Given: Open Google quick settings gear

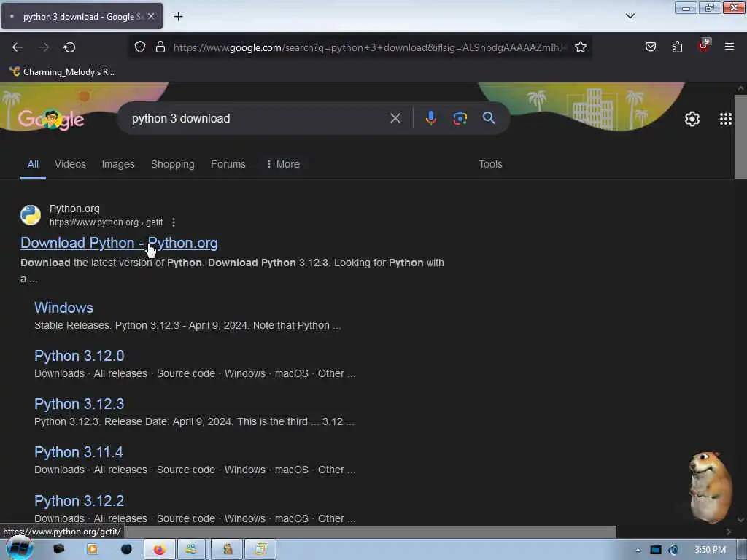Looking at the screenshot, I should tap(692, 119).
